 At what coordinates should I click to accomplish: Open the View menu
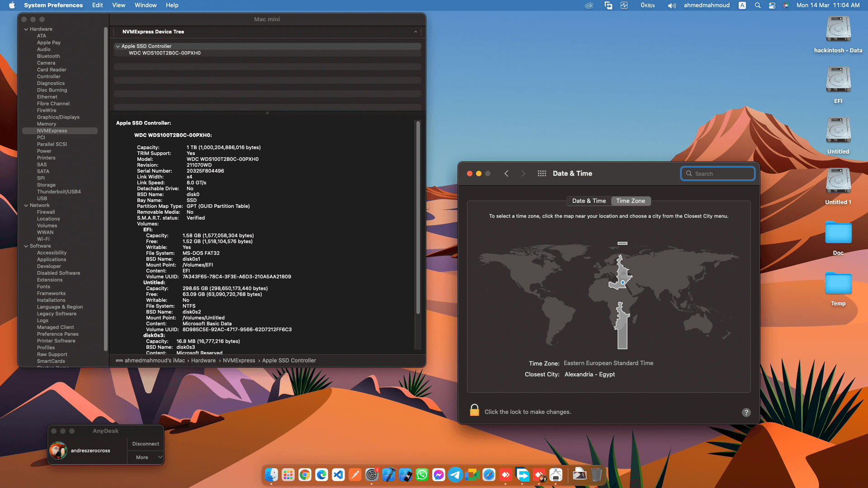[x=119, y=5]
